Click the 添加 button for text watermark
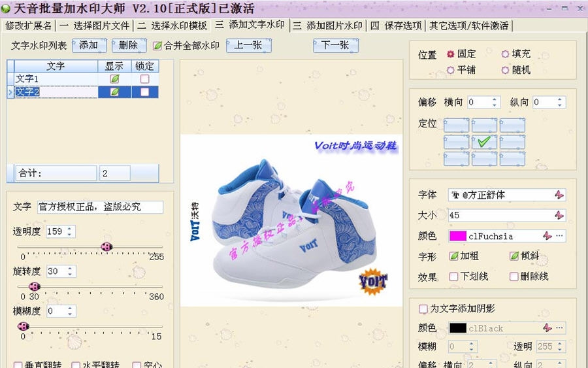 coord(89,45)
